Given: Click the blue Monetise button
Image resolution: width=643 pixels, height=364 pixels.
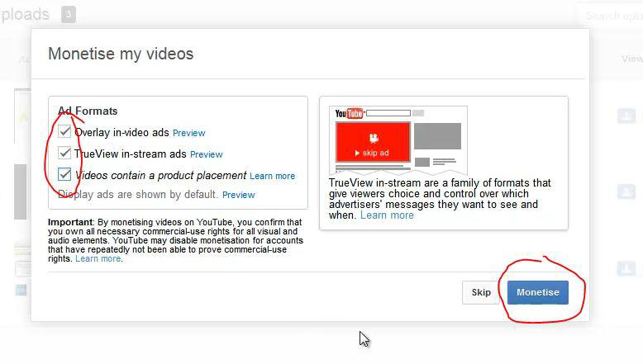Looking at the screenshot, I should point(537,292).
